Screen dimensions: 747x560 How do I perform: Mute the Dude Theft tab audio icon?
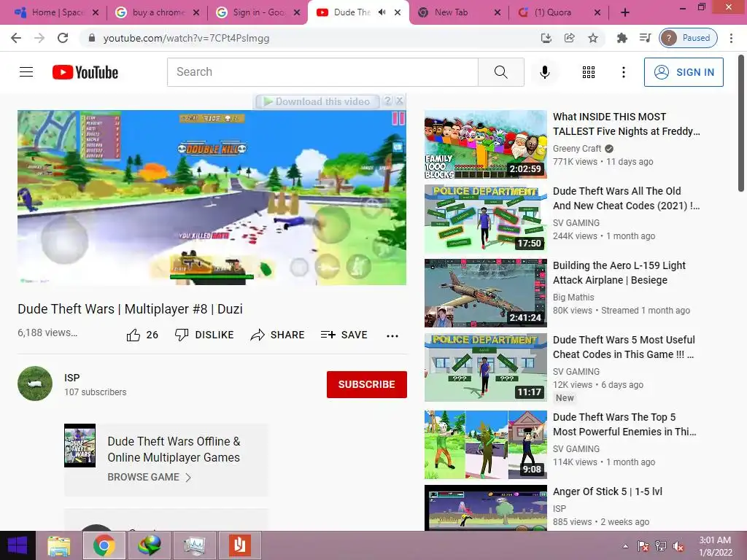(x=382, y=12)
